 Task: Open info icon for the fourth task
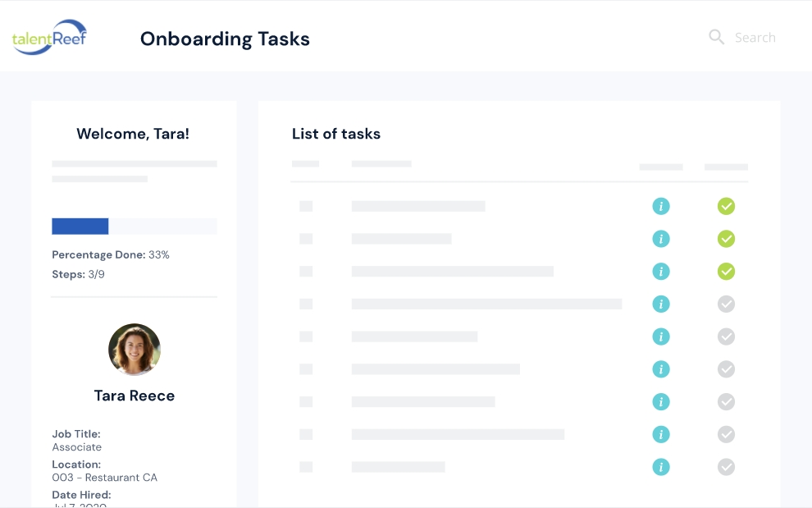(x=661, y=304)
